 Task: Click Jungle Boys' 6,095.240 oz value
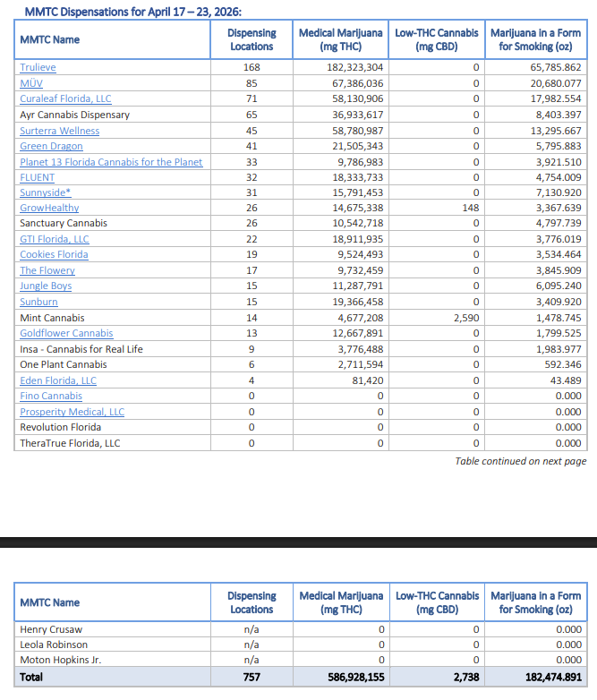point(559,286)
